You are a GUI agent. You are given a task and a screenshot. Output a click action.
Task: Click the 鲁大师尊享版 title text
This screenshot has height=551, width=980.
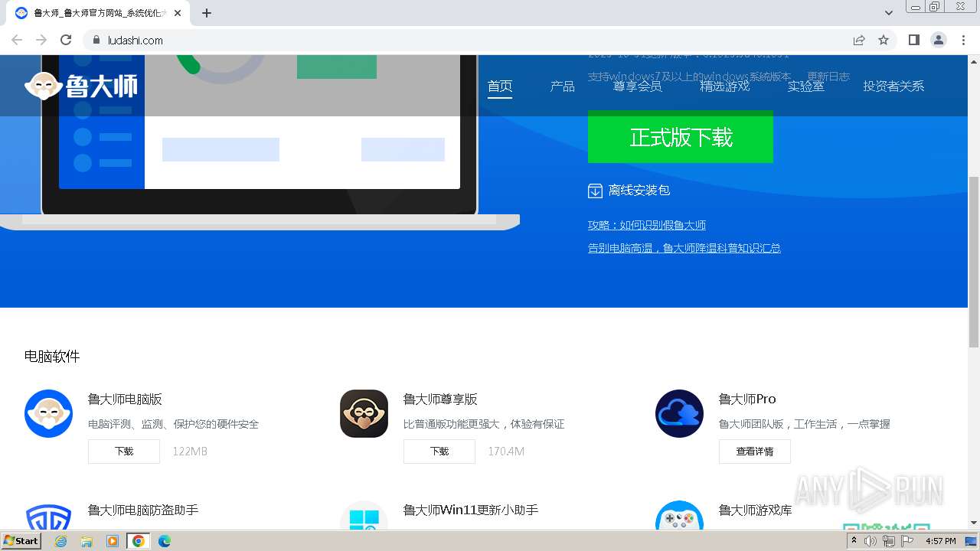[x=440, y=399]
